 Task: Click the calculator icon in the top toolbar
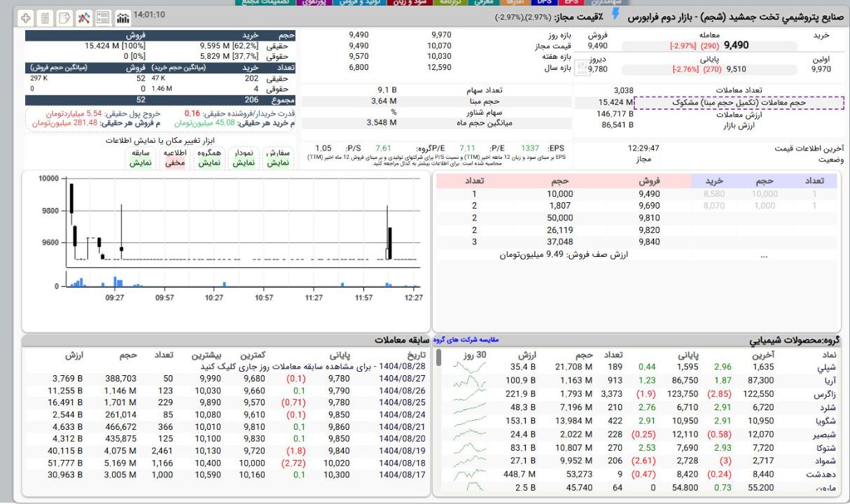pos(45,16)
